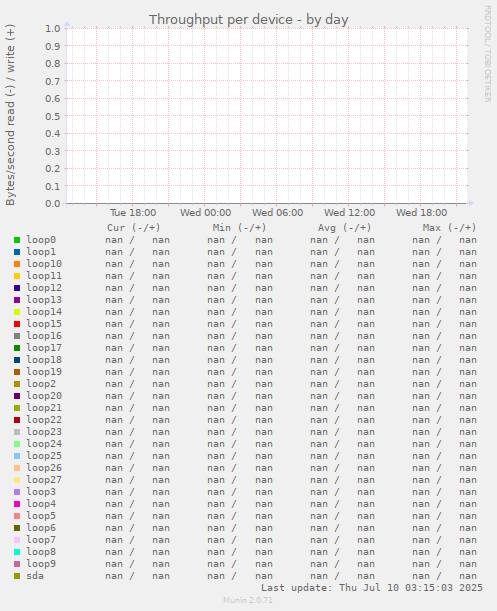Image resolution: width=497 pixels, height=611 pixels.
Task: Click the 0.5 y-axis value
Action: click(x=53, y=116)
